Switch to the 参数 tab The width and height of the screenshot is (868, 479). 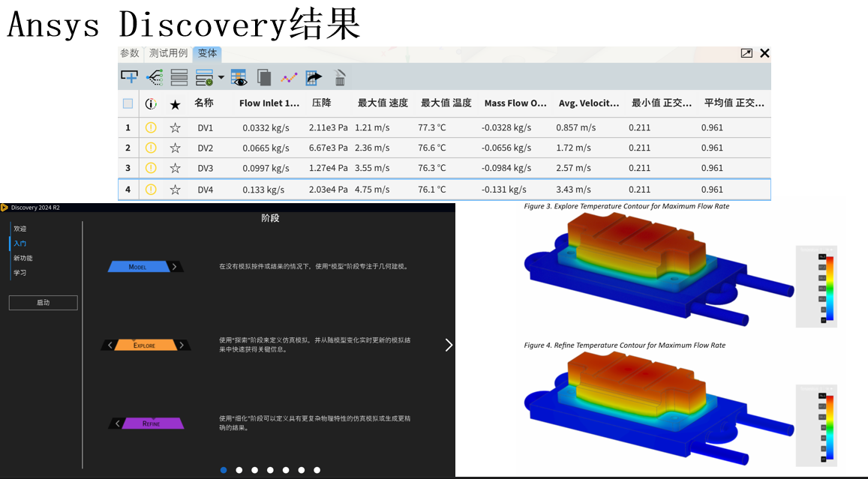coord(130,53)
